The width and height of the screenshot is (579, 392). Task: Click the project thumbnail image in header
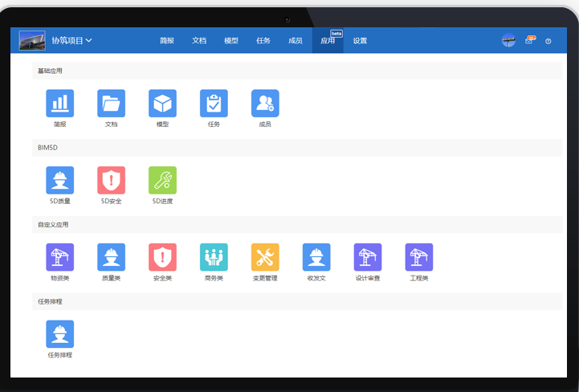coord(32,40)
